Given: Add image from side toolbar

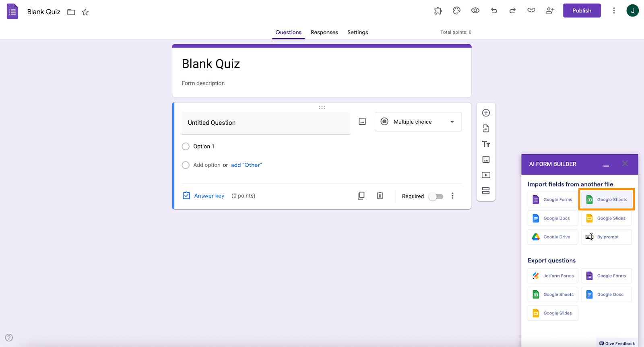Looking at the screenshot, I should click(x=486, y=159).
